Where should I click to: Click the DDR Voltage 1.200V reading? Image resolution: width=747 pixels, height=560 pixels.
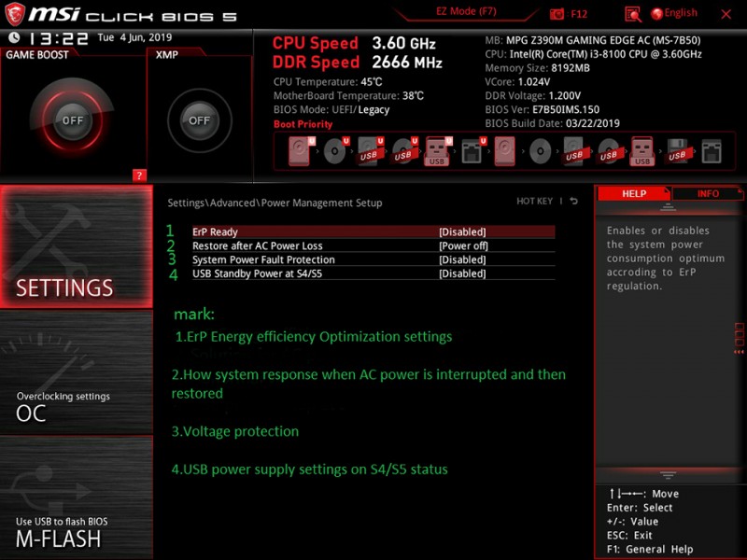coord(532,96)
